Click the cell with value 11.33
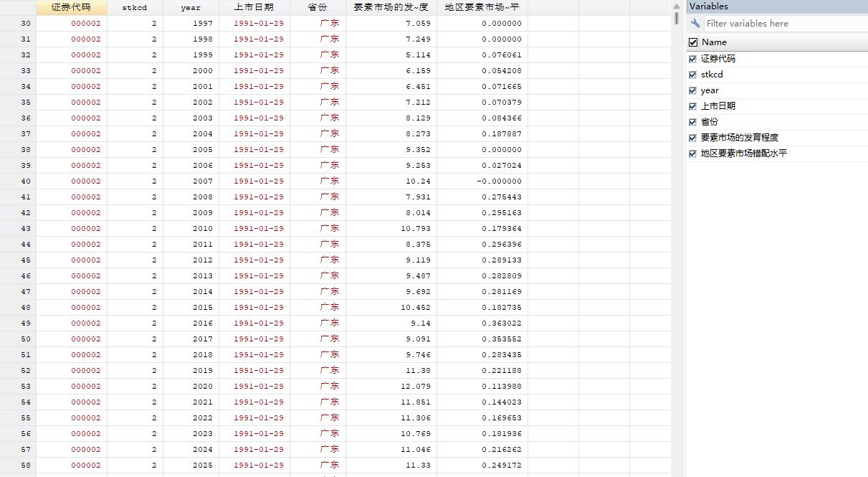 click(391, 465)
